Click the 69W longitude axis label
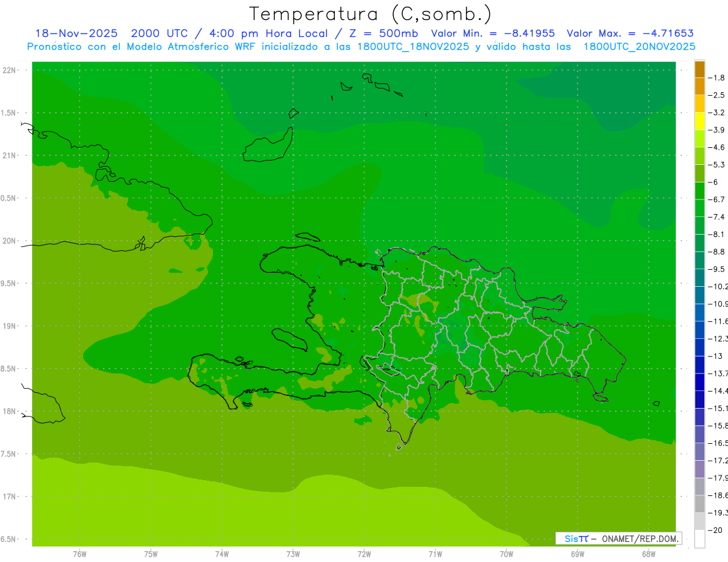The width and height of the screenshot is (728, 562). pyautogui.click(x=578, y=553)
